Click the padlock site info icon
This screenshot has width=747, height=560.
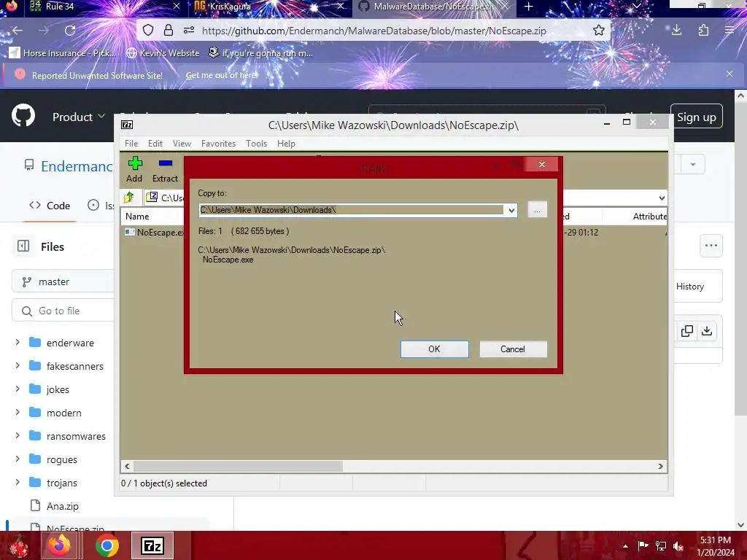coord(169,31)
